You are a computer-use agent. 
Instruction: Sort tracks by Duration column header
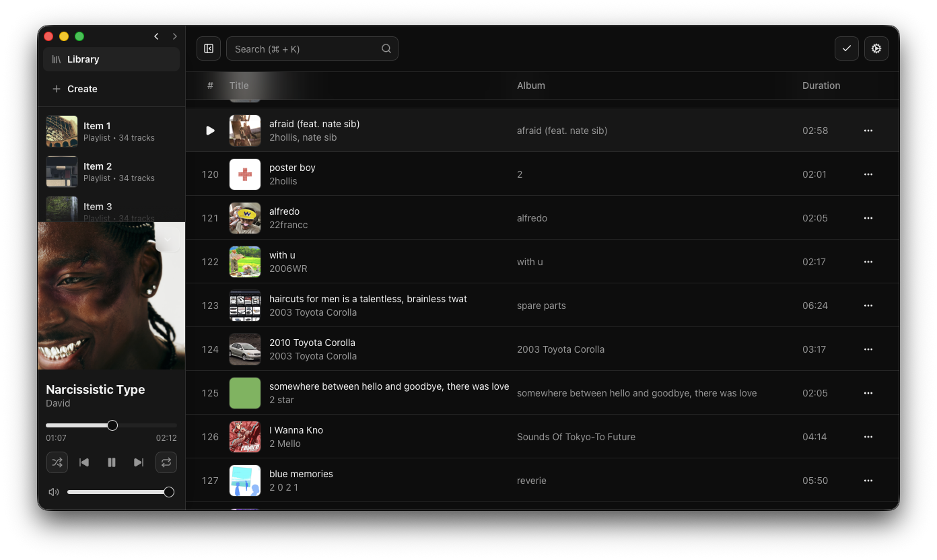point(821,85)
